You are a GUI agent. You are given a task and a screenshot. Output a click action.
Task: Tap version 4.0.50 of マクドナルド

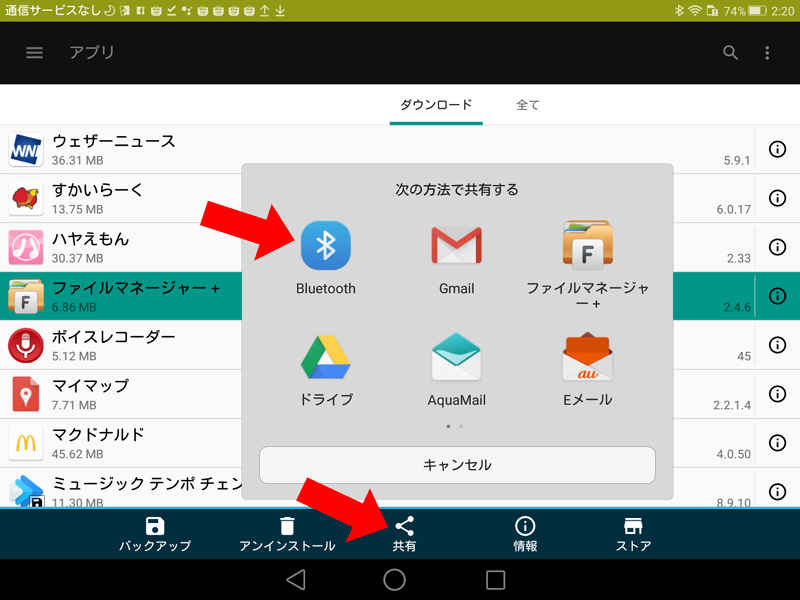point(733,454)
